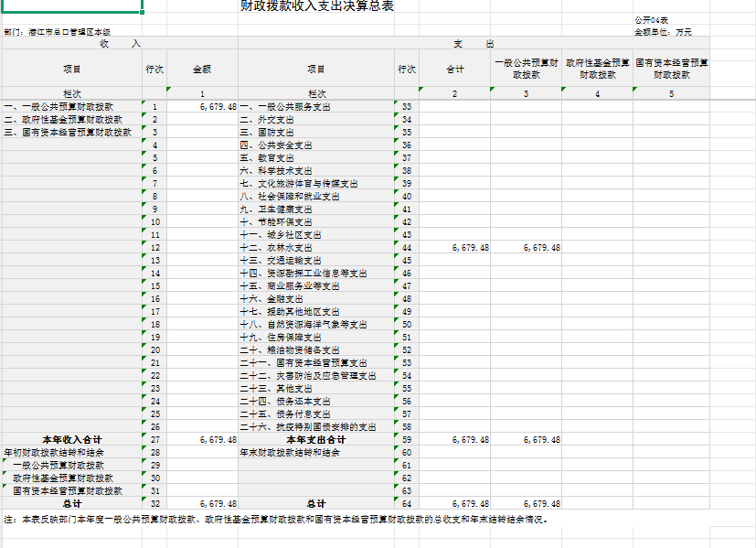Click the 支出 section header cell
Image resolution: width=756 pixels, height=548 pixels.
[474, 43]
